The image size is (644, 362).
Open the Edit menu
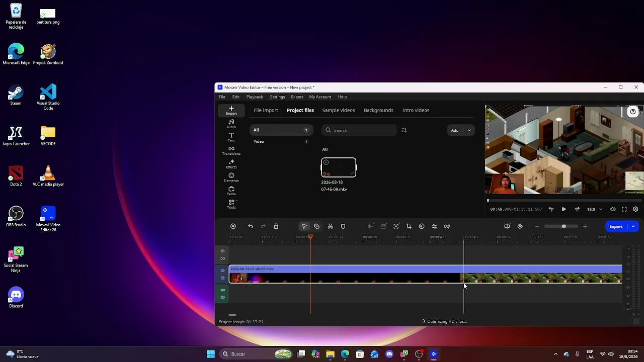click(x=236, y=97)
